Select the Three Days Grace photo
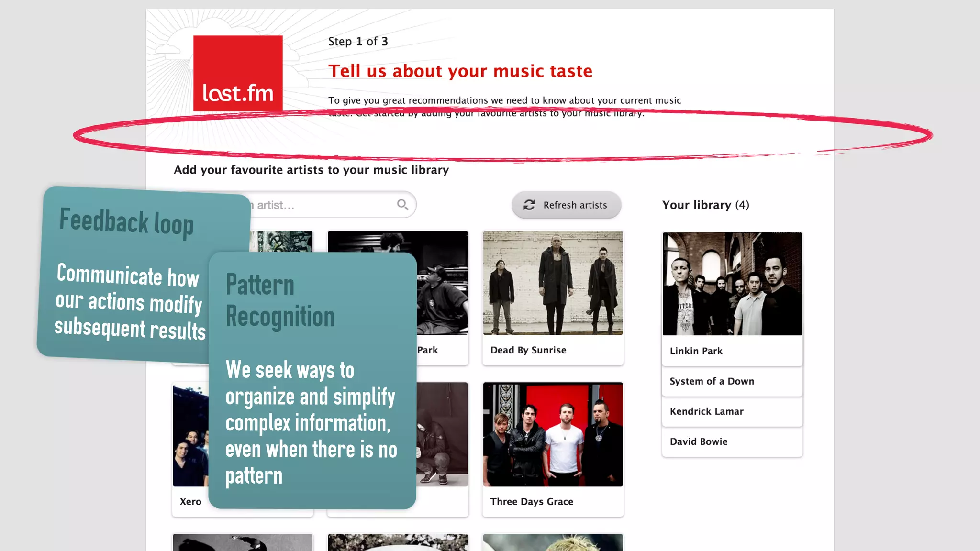This screenshot has height=551, width=980. 553,434
